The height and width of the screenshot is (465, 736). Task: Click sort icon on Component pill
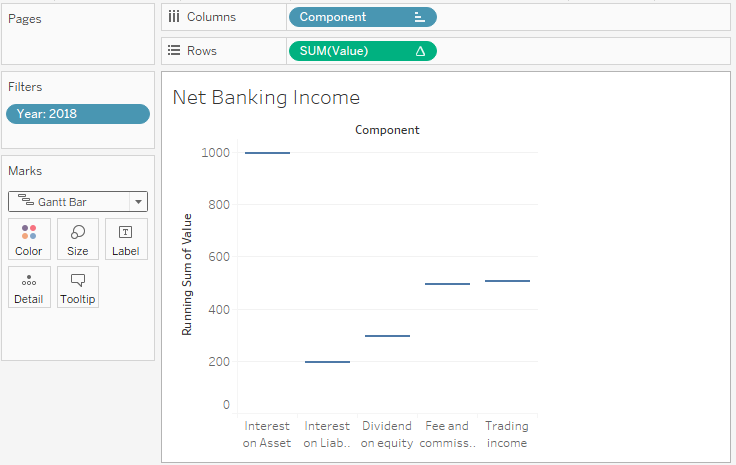coord(420,17)
